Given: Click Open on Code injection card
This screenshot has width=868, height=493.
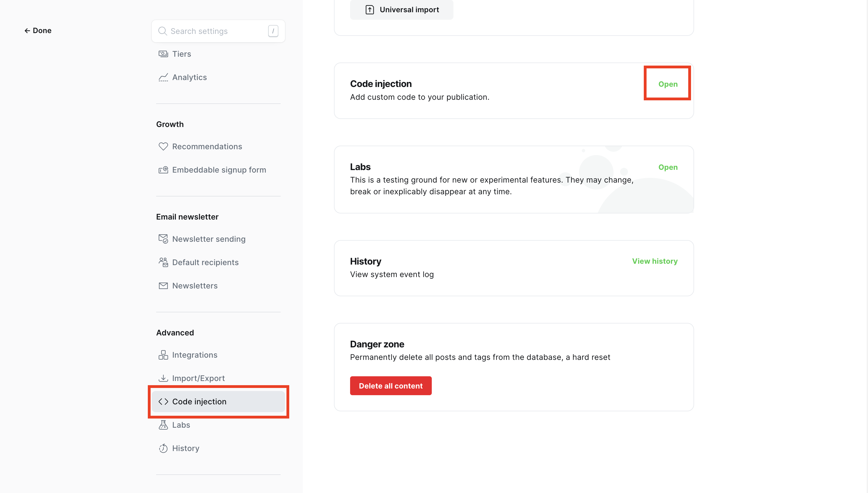Looking at the screenshot, I should (668, 84).
